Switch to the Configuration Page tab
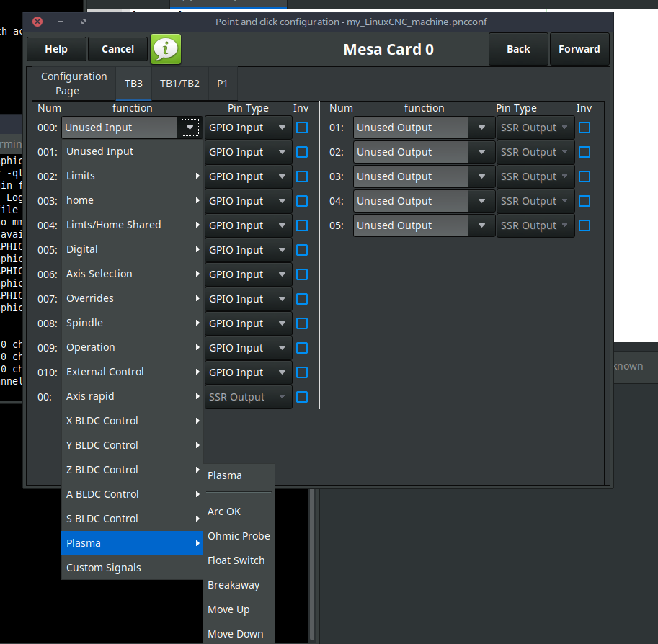Image resolution: width=658 pixels, height=644 pixels. tap(74, 84)
